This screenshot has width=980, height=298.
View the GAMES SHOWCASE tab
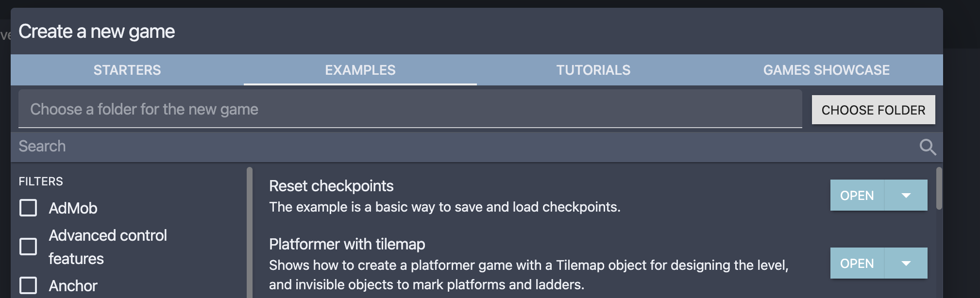(x=827, y=70)
